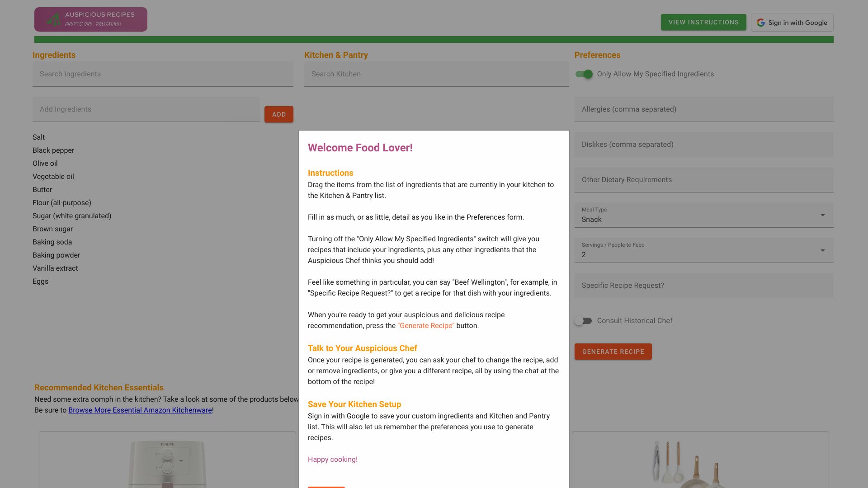Click Sign in with Google menu item
The height and width of the screenshot is (488, 868).
click(792, 23)
